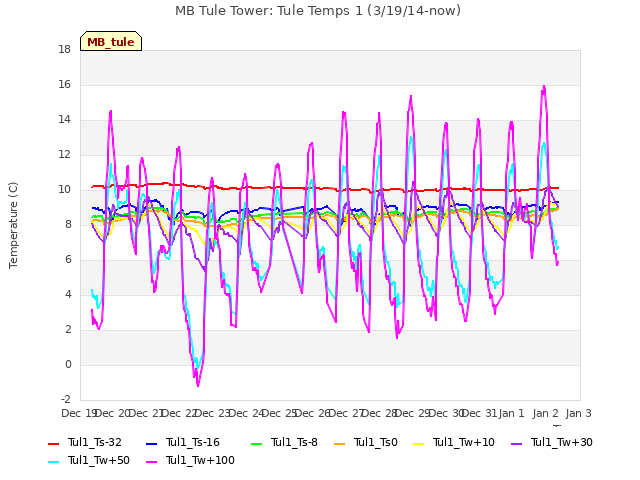Click the Dec 31 x-axis date label
Image resolution: width=640 pixels, height=480 pixels.
point(480,413)
